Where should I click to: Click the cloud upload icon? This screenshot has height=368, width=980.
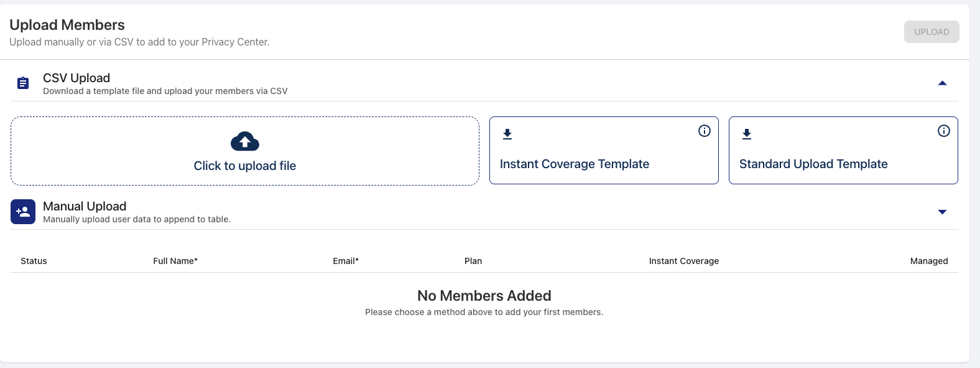[x=245, y=141]
